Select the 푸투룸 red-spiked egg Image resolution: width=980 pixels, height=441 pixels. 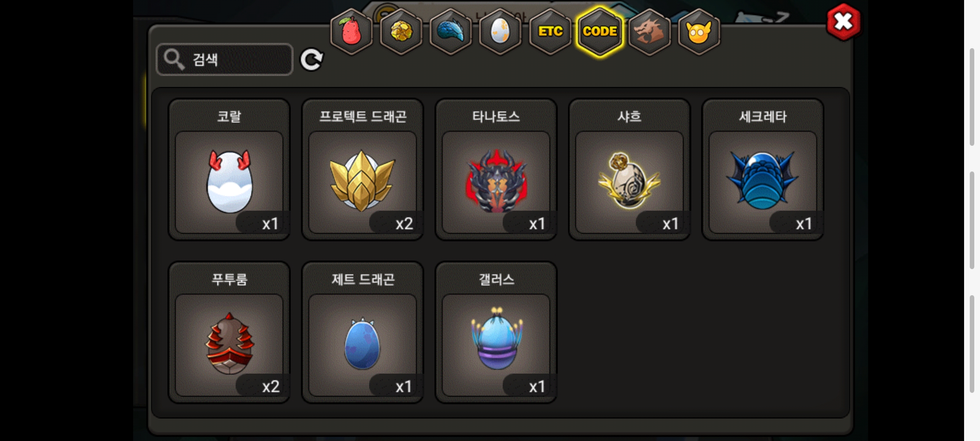click(x=229, y=332)
